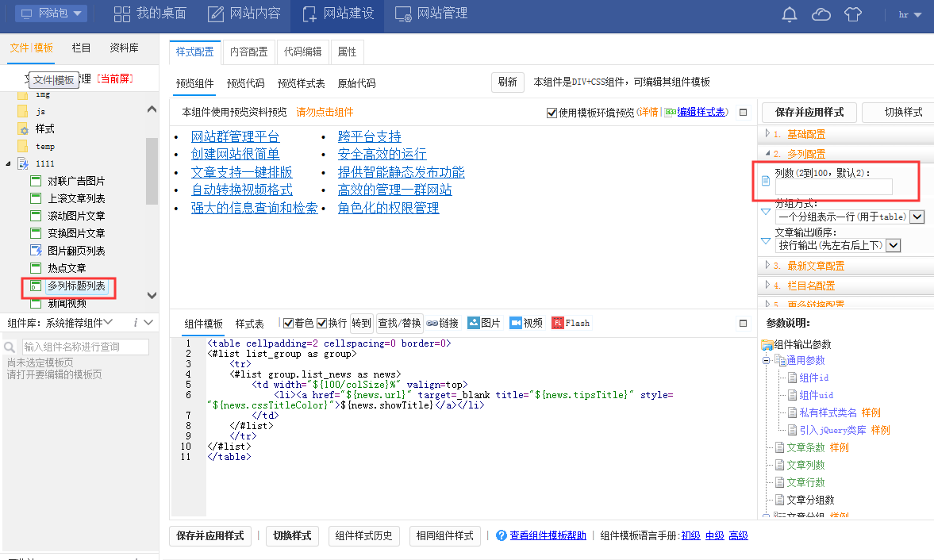934x560 pixels.
Task: Open the hr user dropdown
Action: click(909, 15)
